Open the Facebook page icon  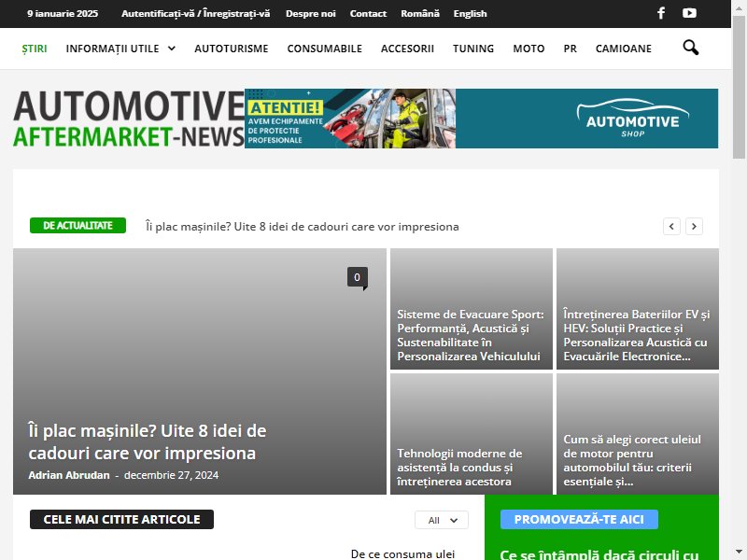[x=661, y=13]
